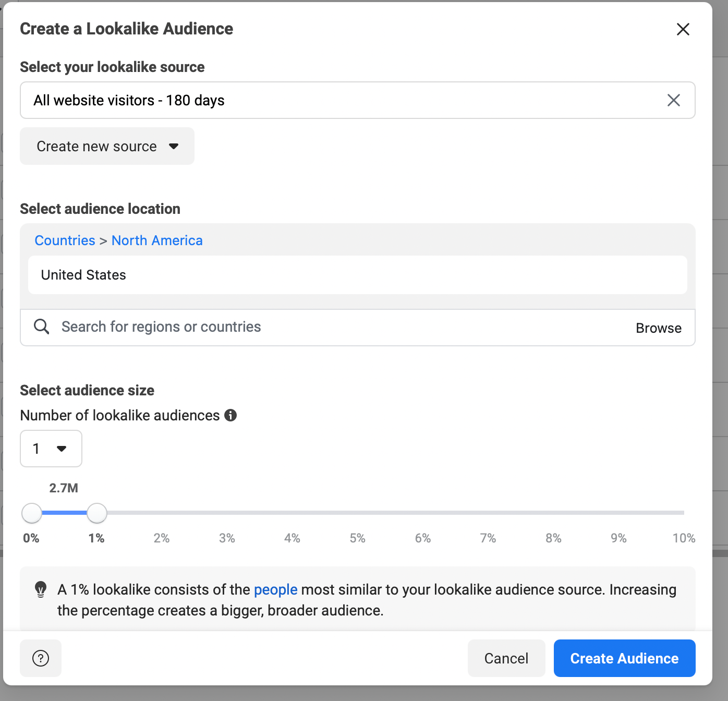Open the Create new source dropdown
The image size is (728, 701).
click(107, 146)
